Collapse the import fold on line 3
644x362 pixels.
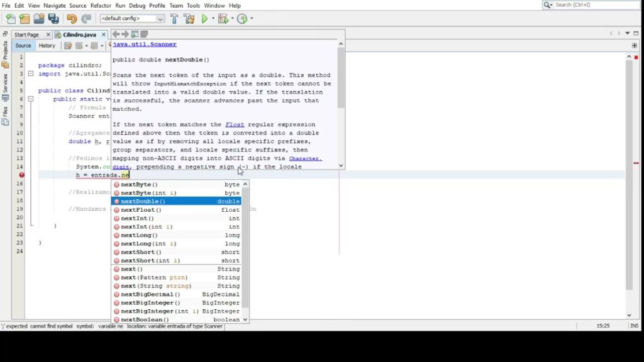tap(30, 74)
